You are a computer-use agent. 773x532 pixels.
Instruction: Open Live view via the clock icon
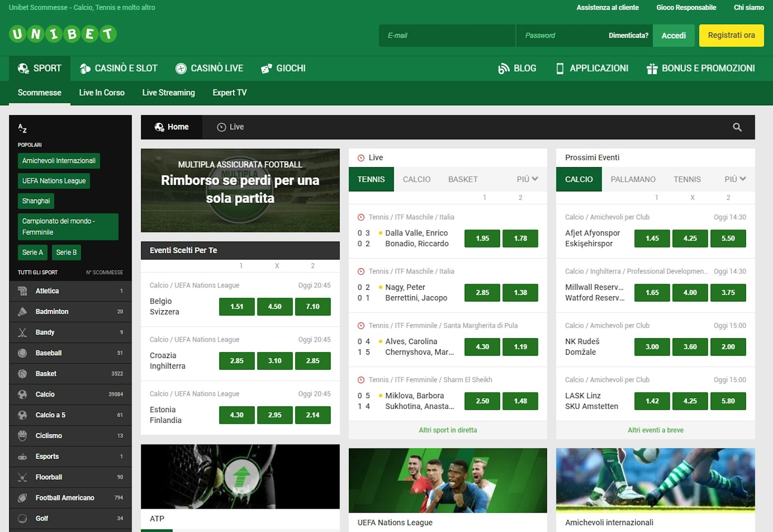pos(221,127)
